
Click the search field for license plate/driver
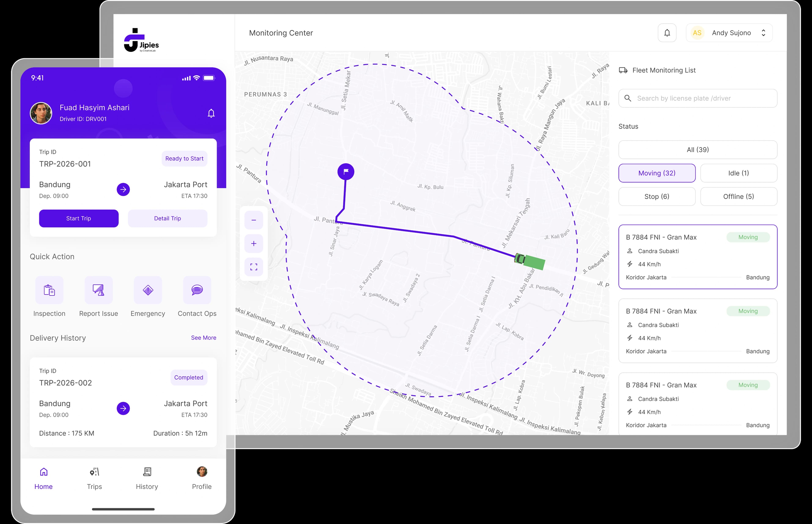[x=698, y=98]
